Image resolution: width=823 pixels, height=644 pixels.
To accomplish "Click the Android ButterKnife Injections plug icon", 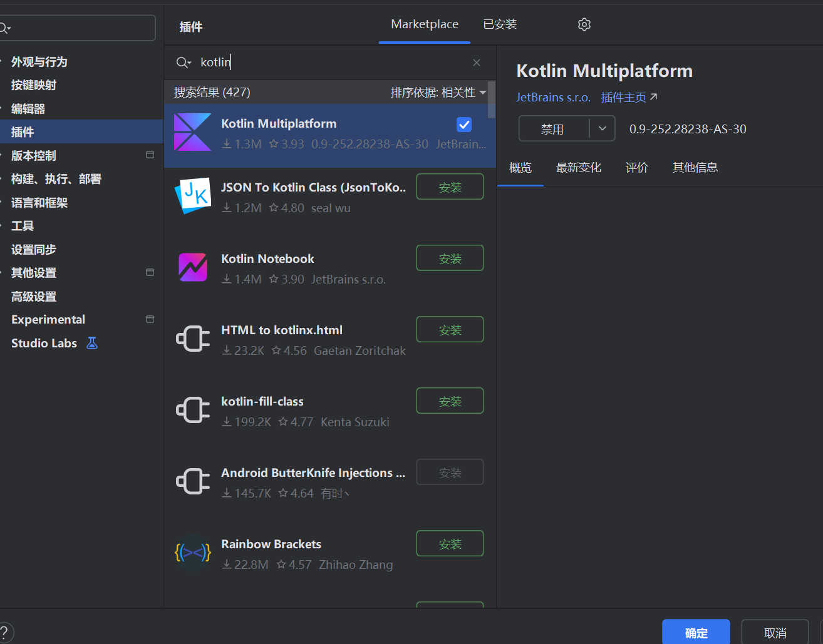I will [192, 481].
